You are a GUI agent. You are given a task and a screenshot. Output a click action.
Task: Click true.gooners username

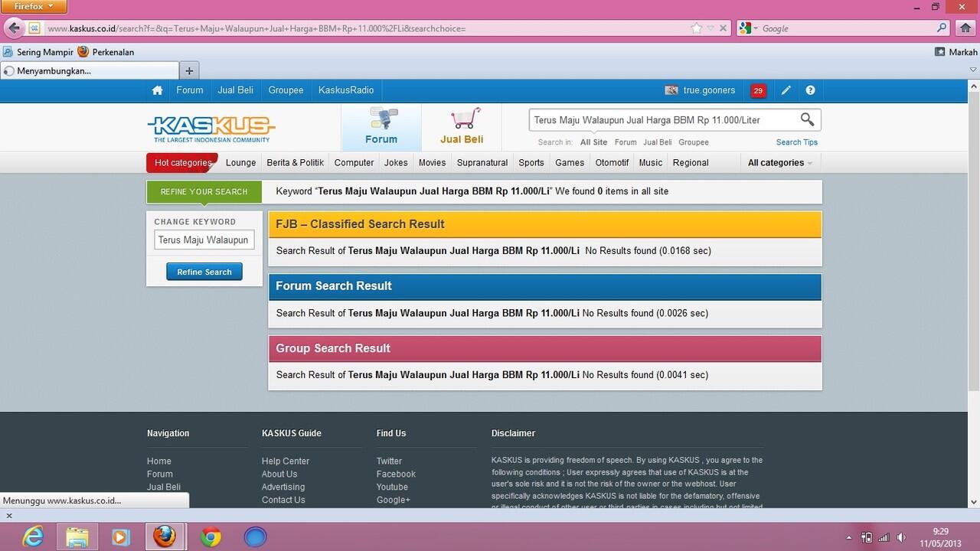click(x=709, y=90)
